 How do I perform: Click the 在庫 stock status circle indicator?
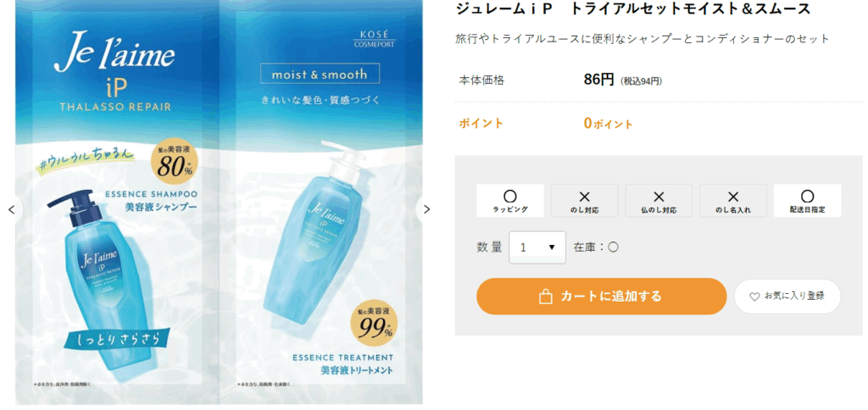click(x=613, y=247)
